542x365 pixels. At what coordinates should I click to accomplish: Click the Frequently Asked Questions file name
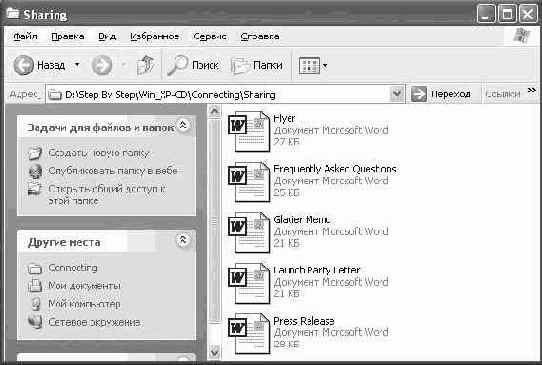335,169
